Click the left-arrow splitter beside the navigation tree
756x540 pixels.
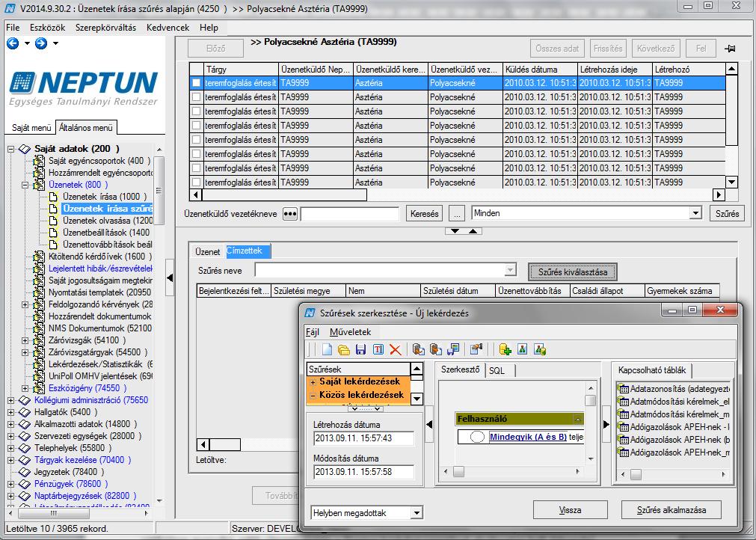[169, 277]
